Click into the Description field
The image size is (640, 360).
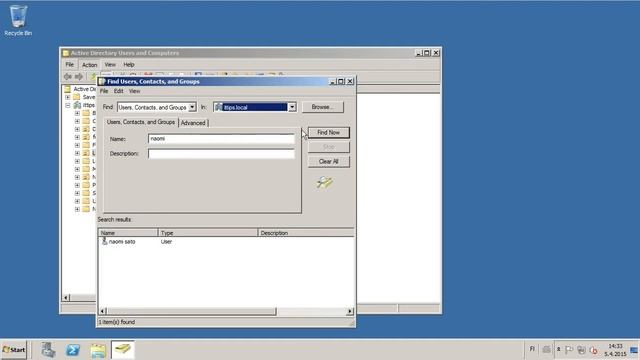221,153
